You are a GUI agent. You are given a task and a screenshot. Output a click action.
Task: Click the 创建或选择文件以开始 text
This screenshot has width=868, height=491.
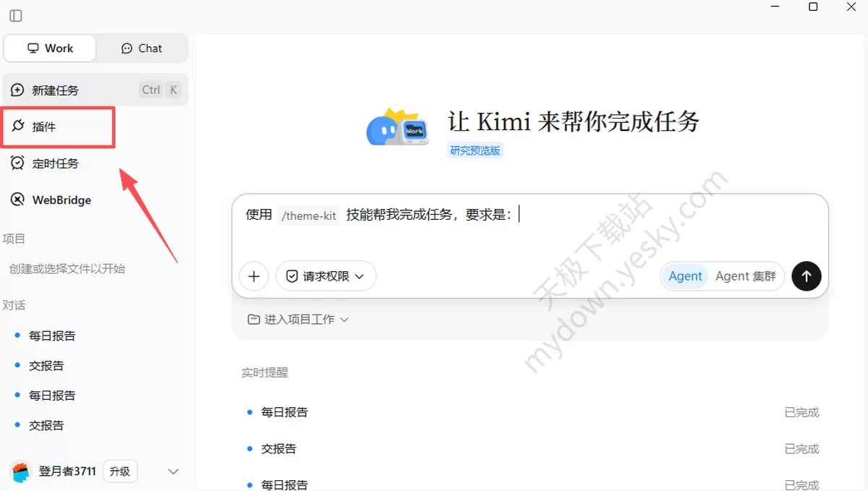point(67,269)
